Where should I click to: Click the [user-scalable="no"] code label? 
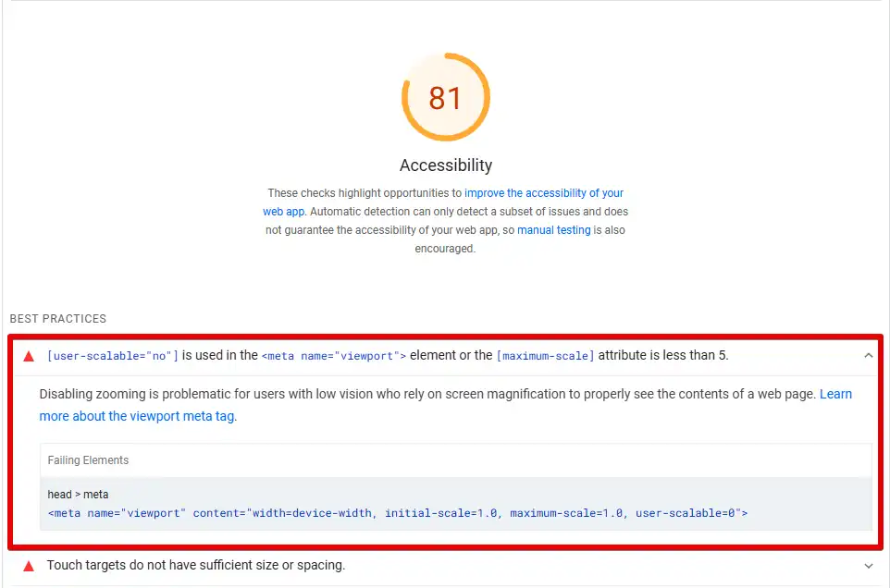pos(112,356)
